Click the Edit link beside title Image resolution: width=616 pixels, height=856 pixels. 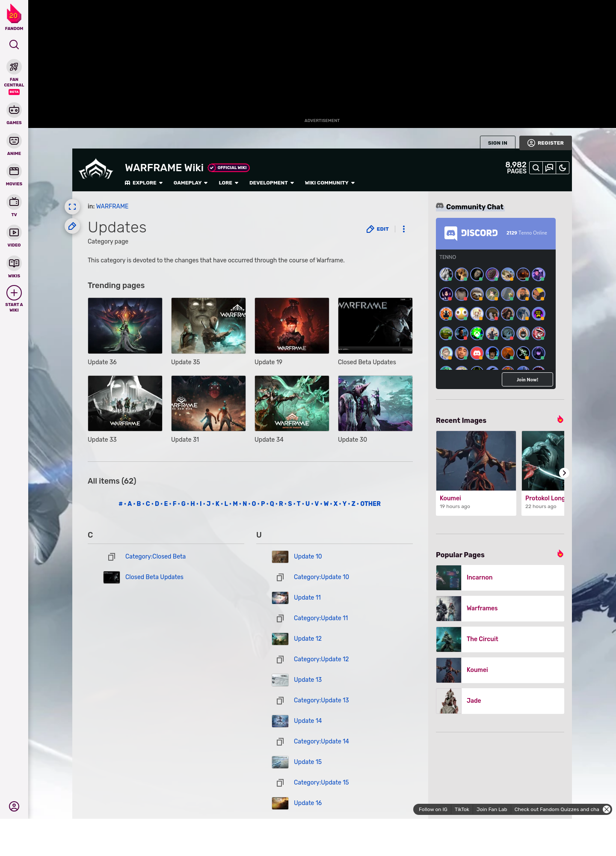click(378, 229)
